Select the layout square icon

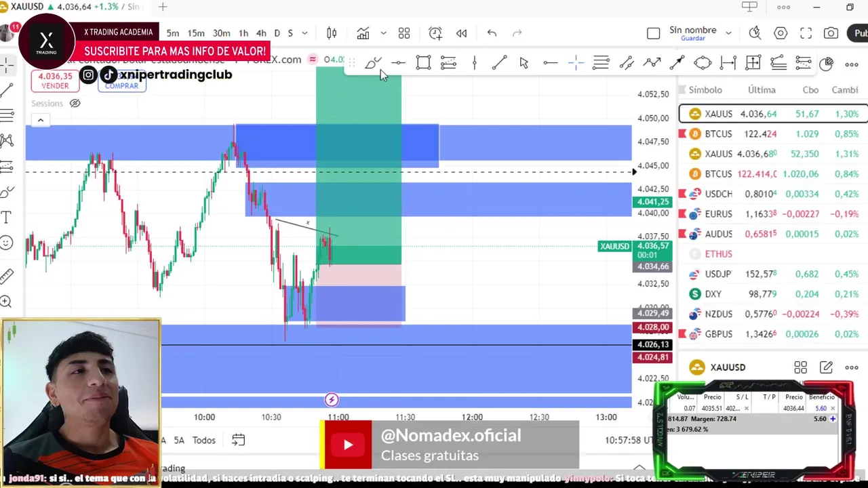[x=653, y=33]
